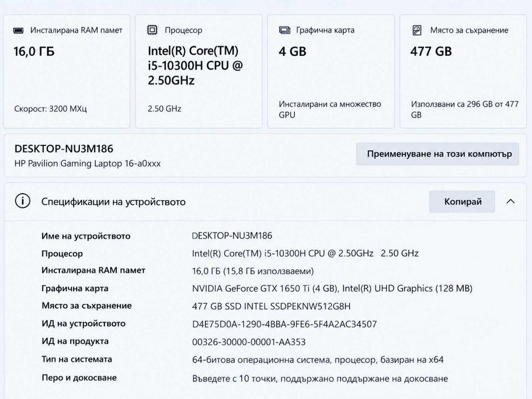Click the processor chip icon
532x399 pixels.
click(x=152, y=30)
